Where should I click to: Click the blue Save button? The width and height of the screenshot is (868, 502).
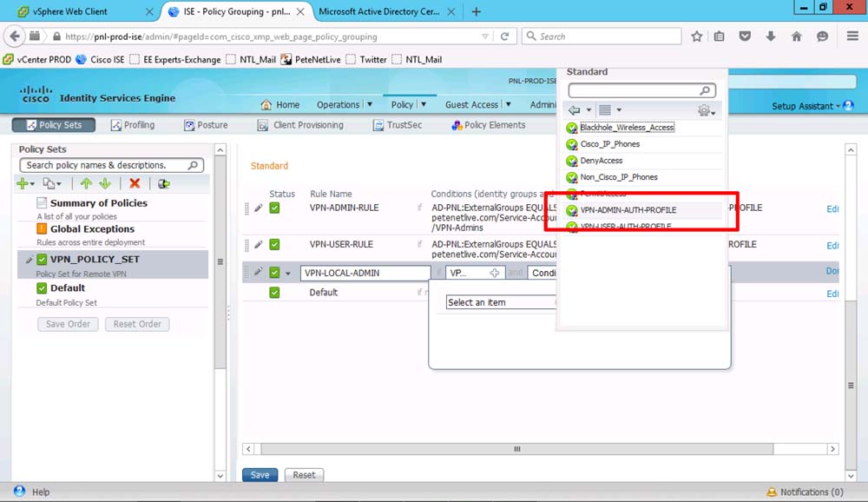click(260, 475)
